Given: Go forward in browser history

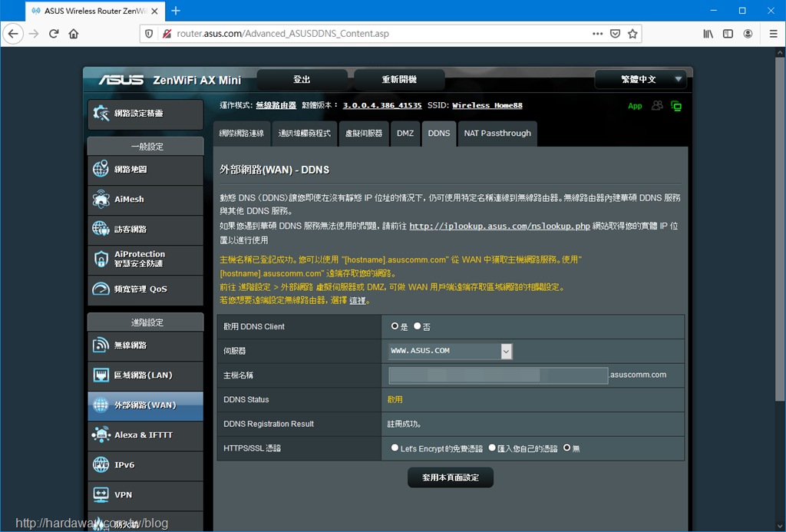Looking at the screenshot, I should coord(34,34).
